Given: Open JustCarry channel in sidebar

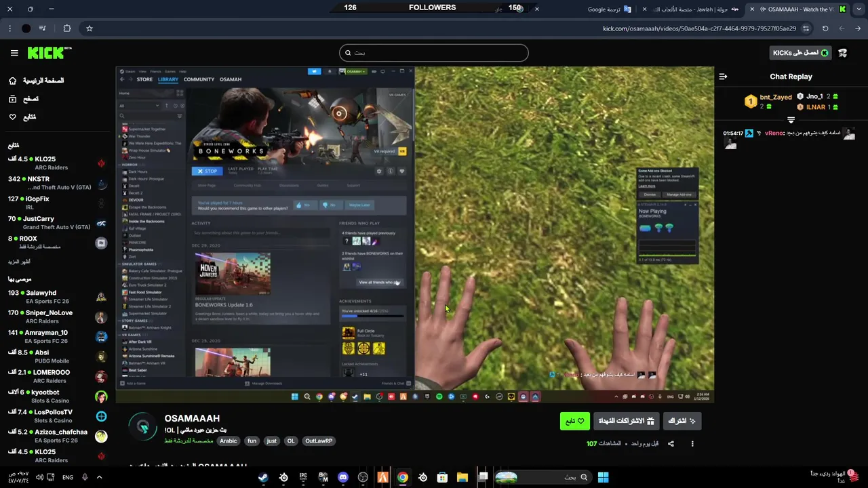Looking at the screenshot, I should pyautogui.click(x=58, y=223).
